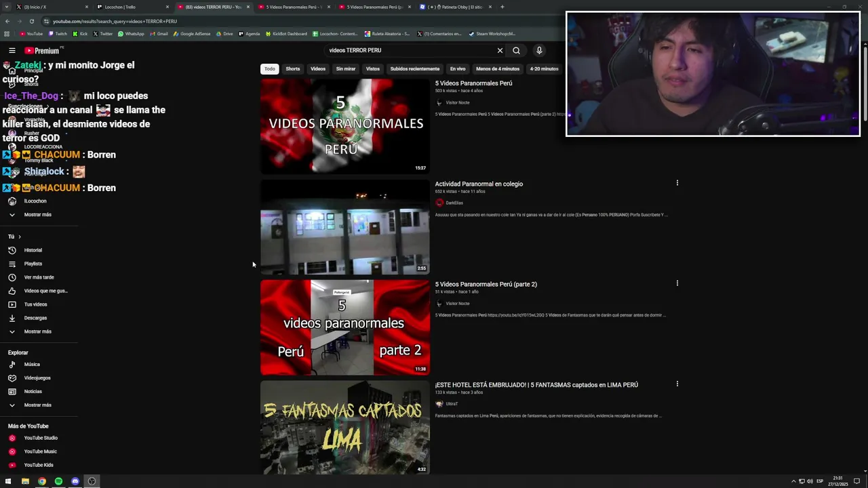Screen dimensions: 868x488
Task: Open options for Actividad Paranormal en colegio
Action: tap(677, 183)
